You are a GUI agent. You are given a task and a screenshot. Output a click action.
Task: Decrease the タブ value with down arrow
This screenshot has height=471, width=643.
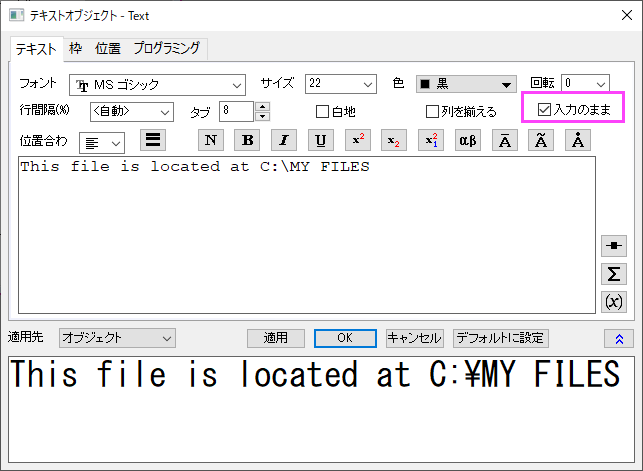262,116
